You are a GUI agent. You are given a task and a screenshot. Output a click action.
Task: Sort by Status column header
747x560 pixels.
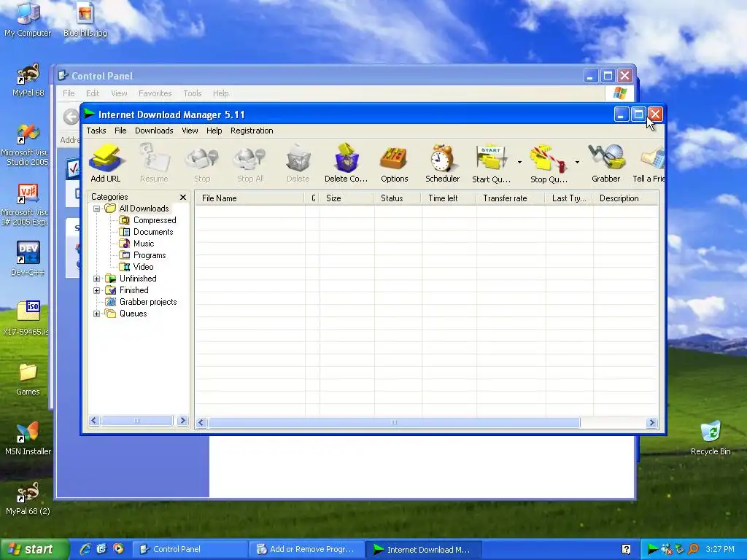pos(398,198)
